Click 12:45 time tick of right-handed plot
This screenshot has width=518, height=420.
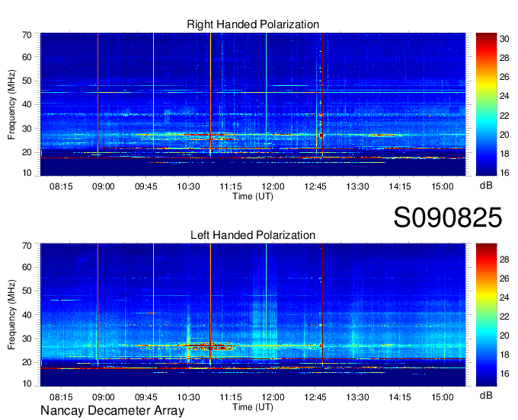click(x=315, y=186)
